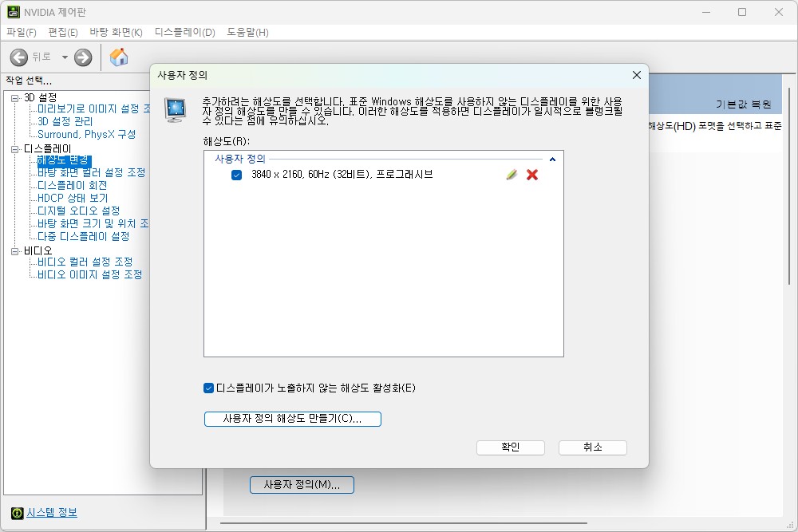Collapse the 사용자 정의 resolution group
Viewport: 798px width, 532px height.
(553, 160)
